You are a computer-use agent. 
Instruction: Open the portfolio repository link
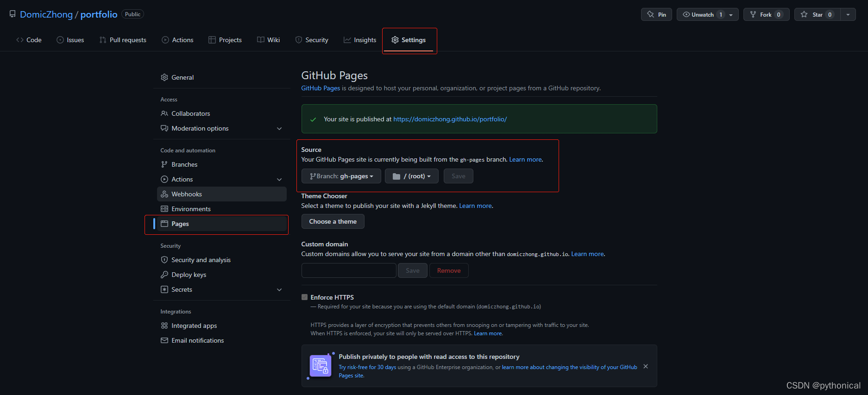coord(99,14)
